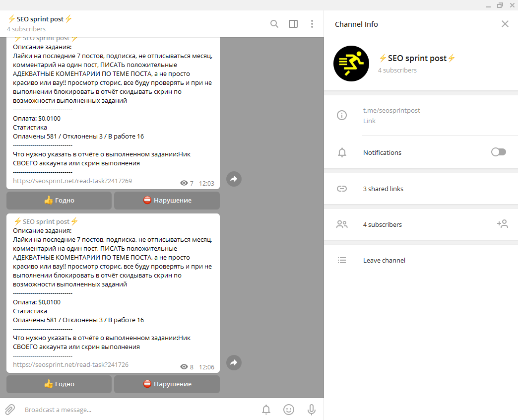Click the views eye icon on the 12:03 post

tap(184, 183)
